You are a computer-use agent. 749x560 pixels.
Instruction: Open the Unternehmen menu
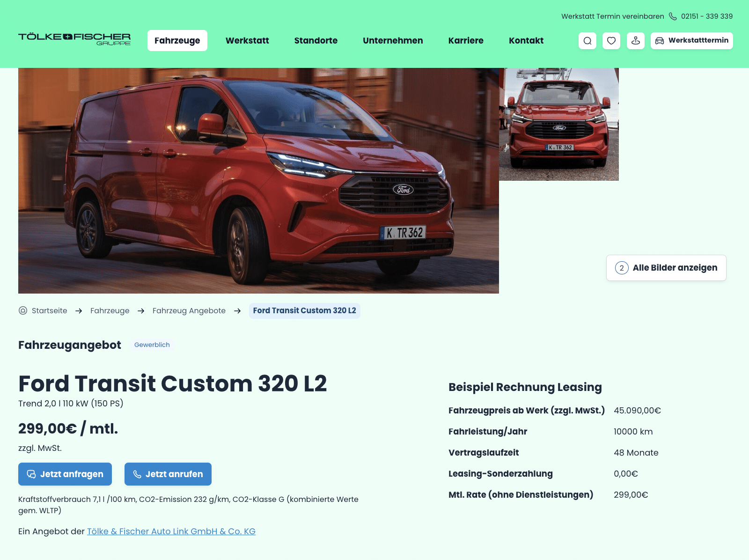click(393, 41)
